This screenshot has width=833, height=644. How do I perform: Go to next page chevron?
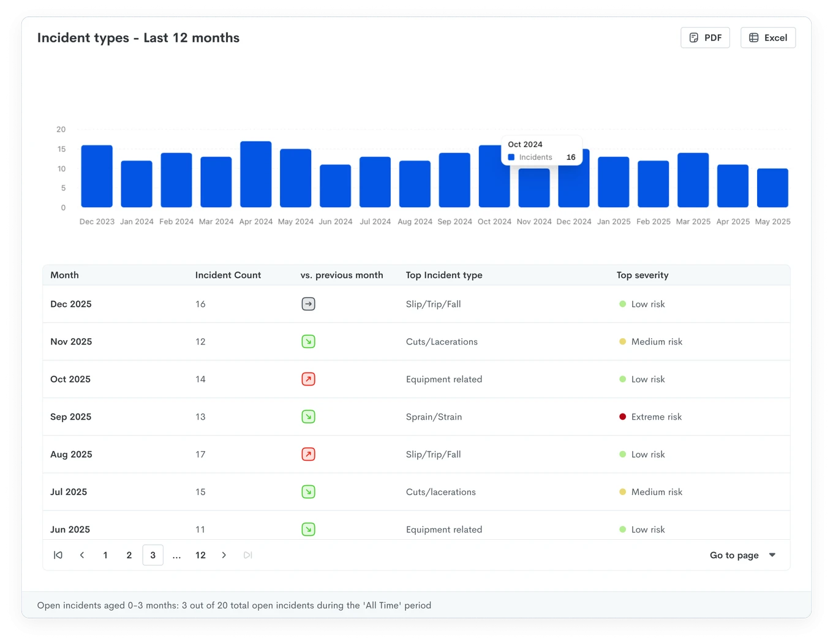point(224,555)
